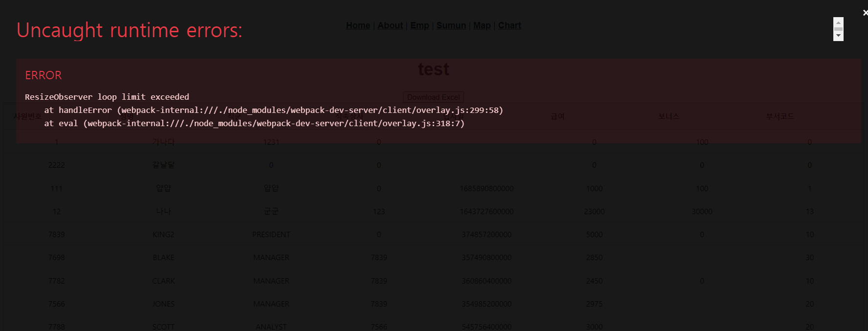This screenshot has width=868, height=331.
Task: Select the salary cell 2850
Action: pos(594,258)
